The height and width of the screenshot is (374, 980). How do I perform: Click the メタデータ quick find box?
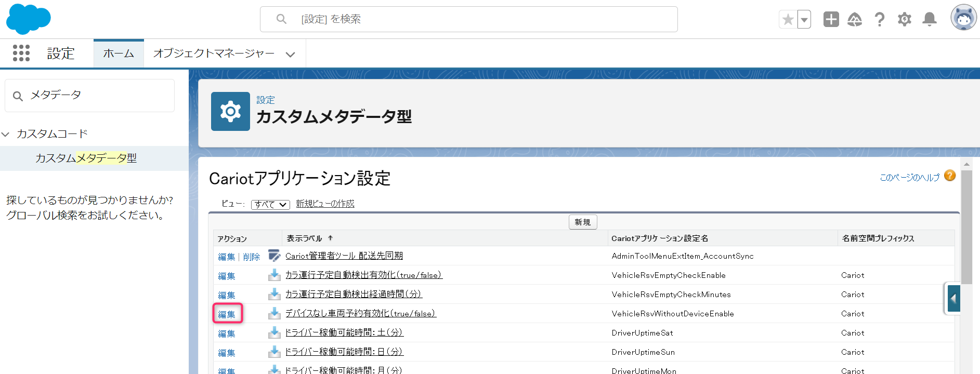(89, 96)
